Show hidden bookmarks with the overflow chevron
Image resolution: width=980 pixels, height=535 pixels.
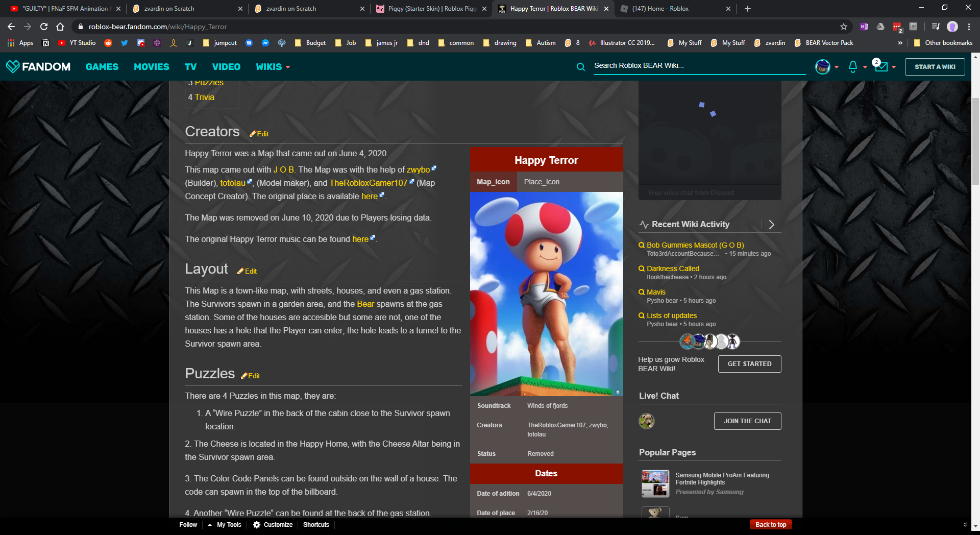[x=900, y=43]
